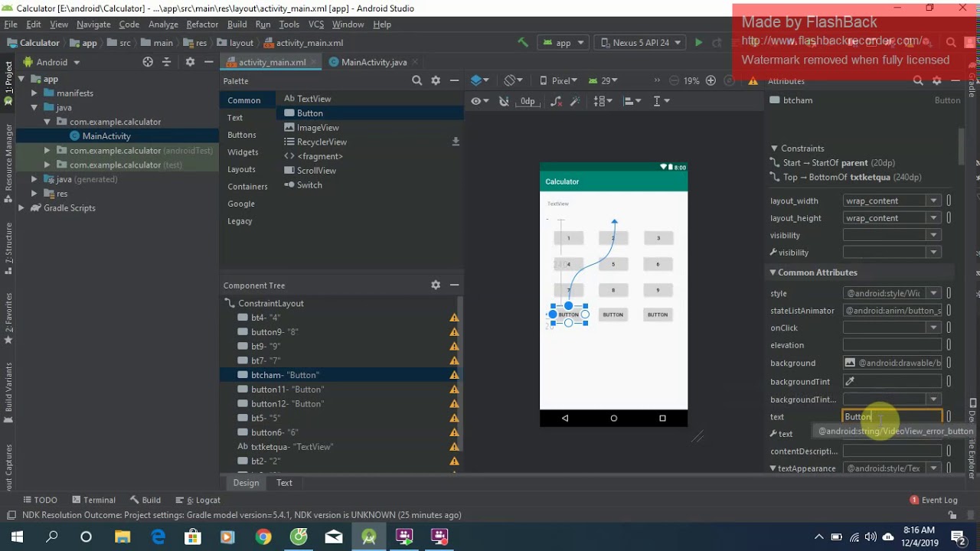Open the design surface layers menu
Viewport: 980px width, 551px height.
click(x=480, y=80)
